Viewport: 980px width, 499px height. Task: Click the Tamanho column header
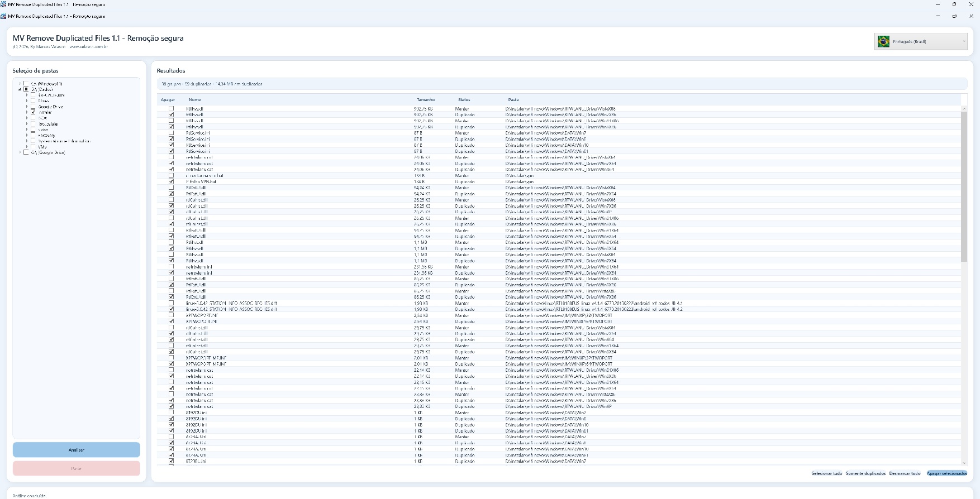425,100
